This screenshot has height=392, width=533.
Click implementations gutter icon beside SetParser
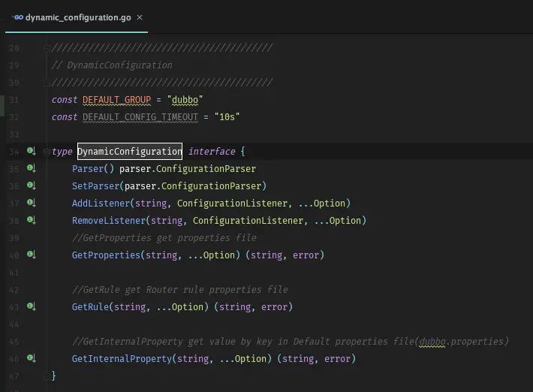[32, 185]
